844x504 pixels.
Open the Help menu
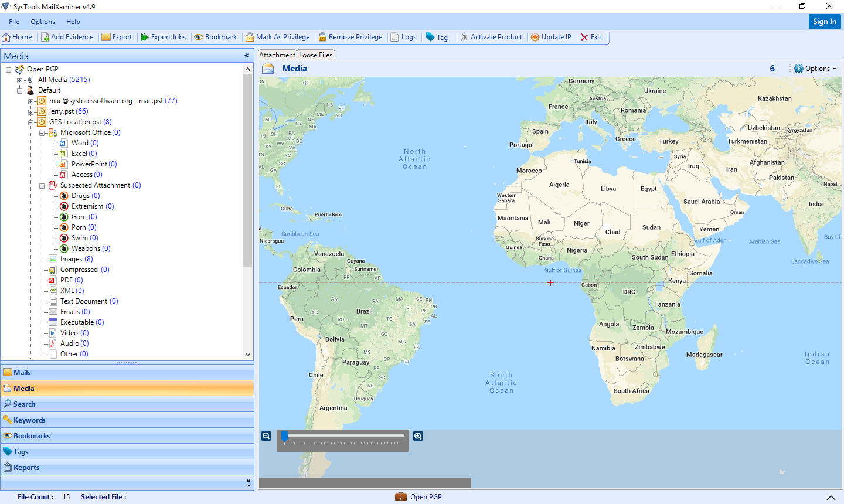click(x=73, y=22)
